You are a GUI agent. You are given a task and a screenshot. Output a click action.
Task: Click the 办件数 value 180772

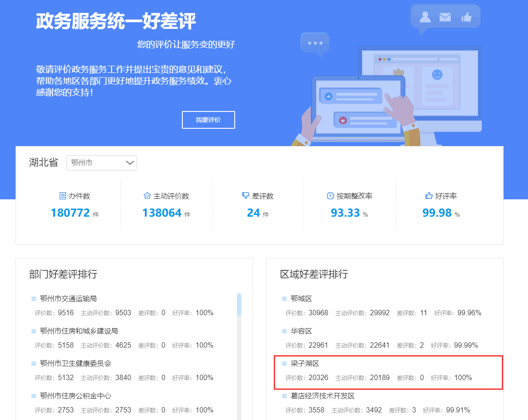tap(70, 213)
